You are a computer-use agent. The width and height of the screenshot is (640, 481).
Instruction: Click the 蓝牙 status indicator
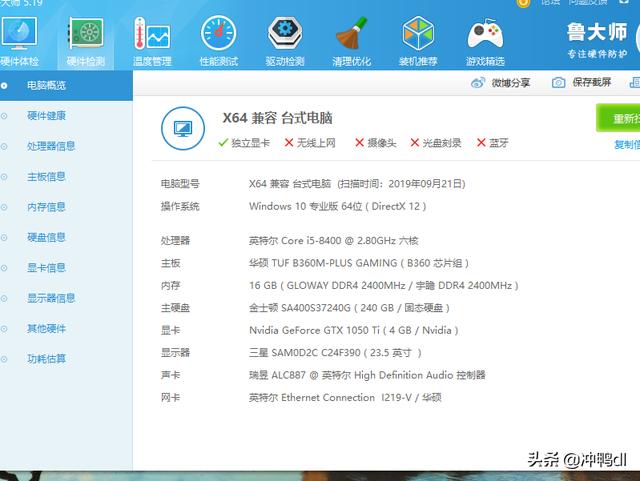pyautogui.click(x=493, y=143)
